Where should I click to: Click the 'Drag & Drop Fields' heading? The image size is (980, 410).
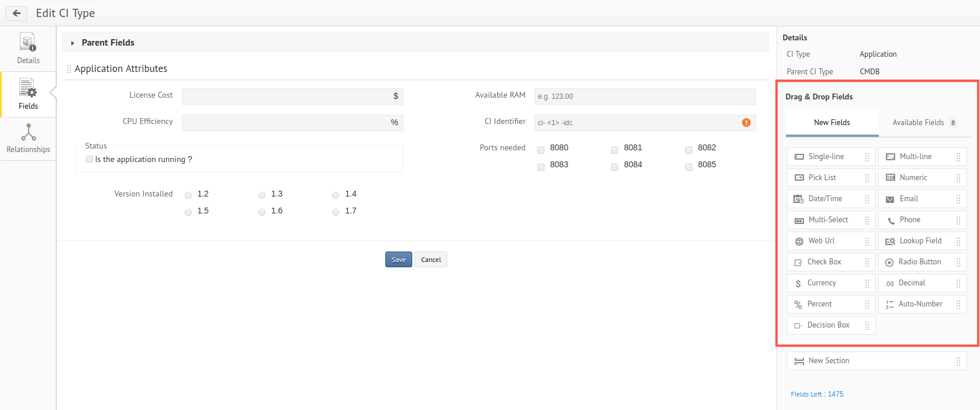click(x=819, y=97)
